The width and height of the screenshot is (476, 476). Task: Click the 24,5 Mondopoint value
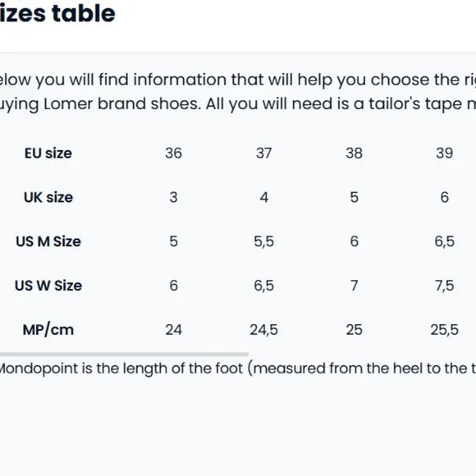coord(263,330)
